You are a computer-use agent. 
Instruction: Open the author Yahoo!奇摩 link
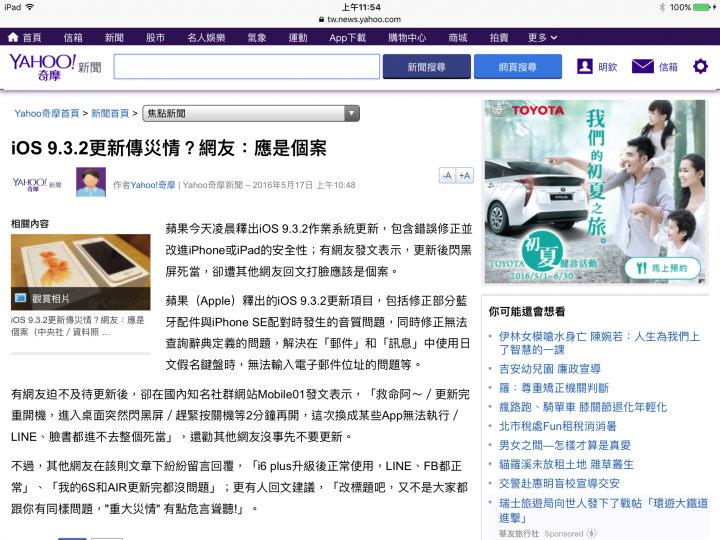[153, 185]
